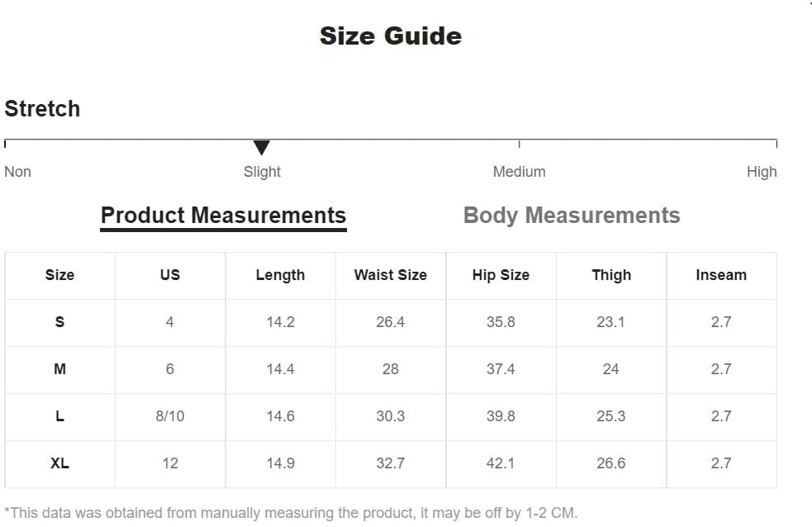This screenshot has height=527, width=812.
Task: Open the Body Measurements tab
Action: [x=572, y=216]
